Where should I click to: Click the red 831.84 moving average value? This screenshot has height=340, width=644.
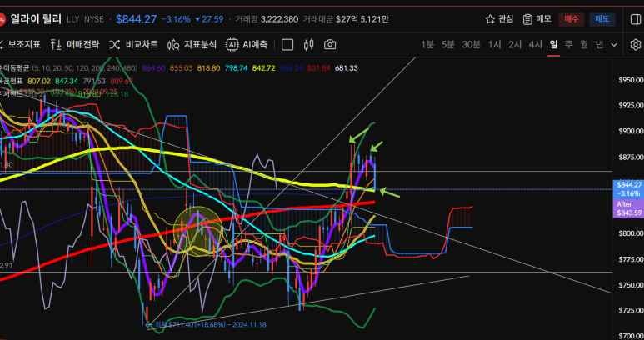pos(318,68)
